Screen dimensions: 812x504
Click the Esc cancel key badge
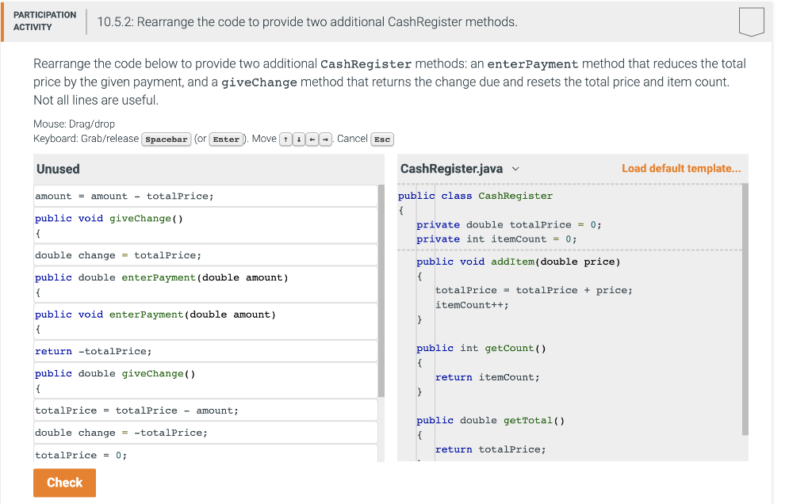pos(381,139)
